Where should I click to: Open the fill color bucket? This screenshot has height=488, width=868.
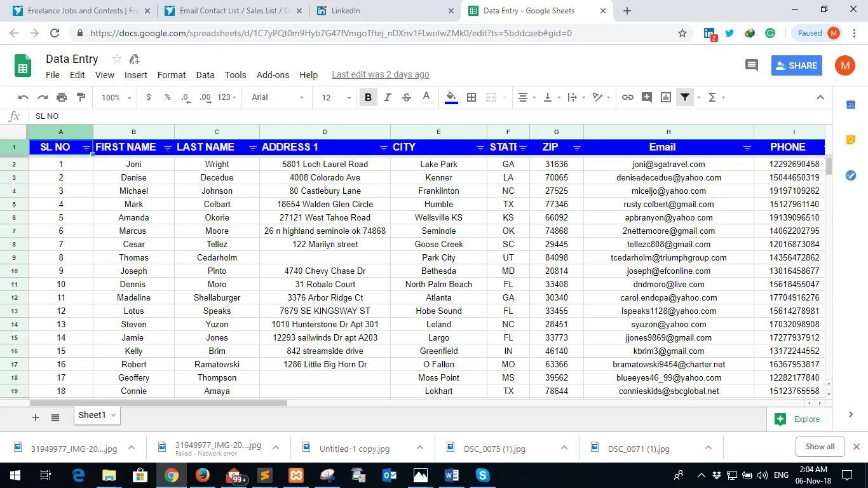tap(451, 97)
